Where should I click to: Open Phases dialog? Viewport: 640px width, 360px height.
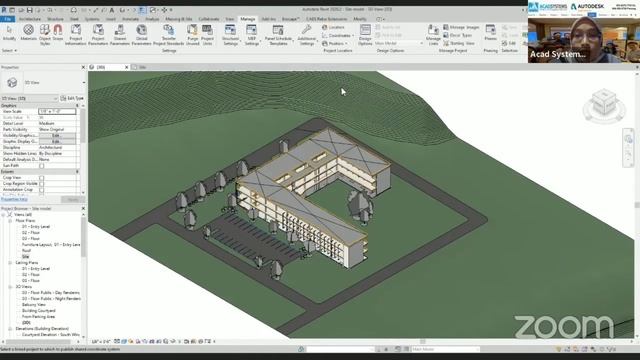point(490,33)
